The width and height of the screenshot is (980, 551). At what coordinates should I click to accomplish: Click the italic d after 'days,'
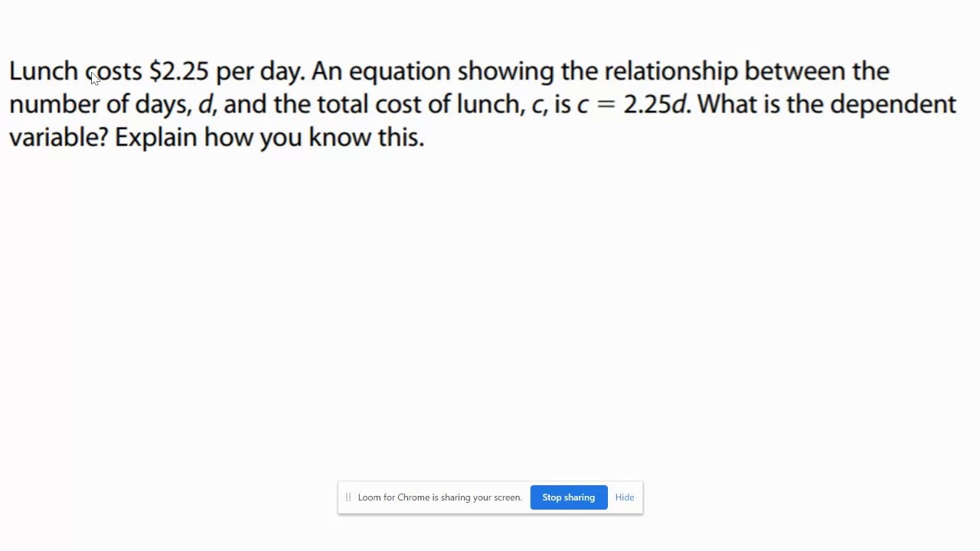(x=204, y=104)
